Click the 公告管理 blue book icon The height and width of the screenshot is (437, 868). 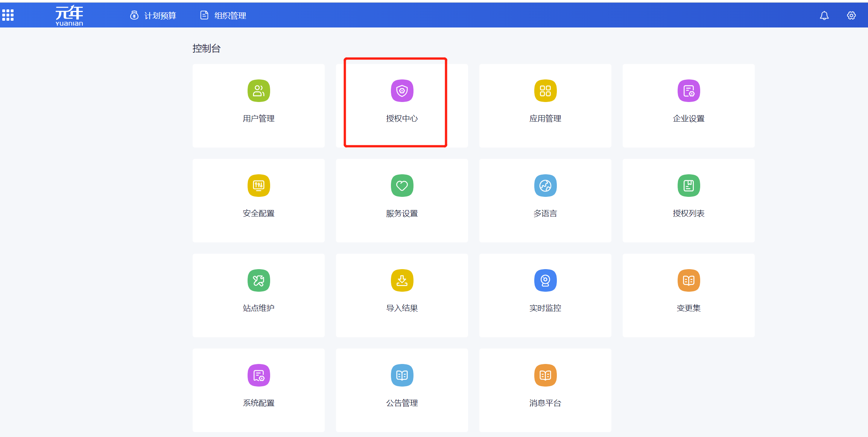(x=402, y=375)
